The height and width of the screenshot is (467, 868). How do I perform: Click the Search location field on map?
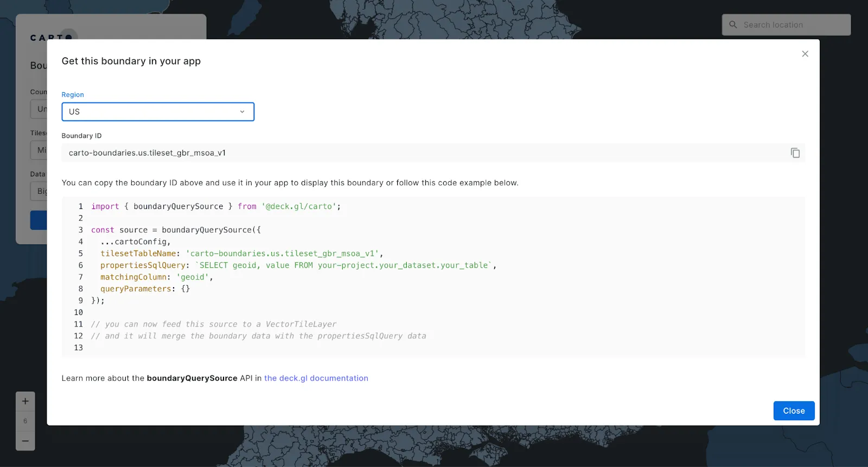point(786,25)
